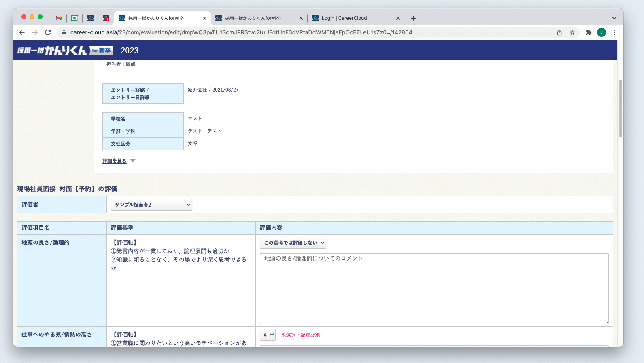
Task: Open the score dropdown showing 4
Action: [268, 335]
